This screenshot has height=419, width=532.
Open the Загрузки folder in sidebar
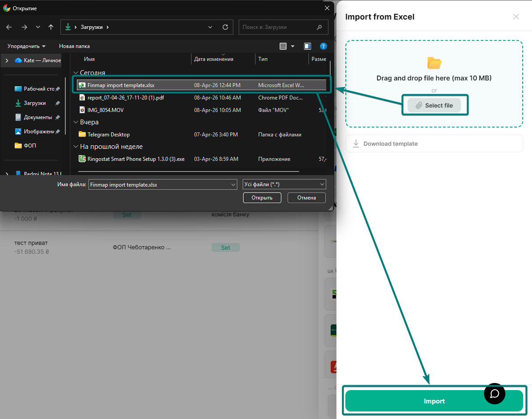[35, 103]
